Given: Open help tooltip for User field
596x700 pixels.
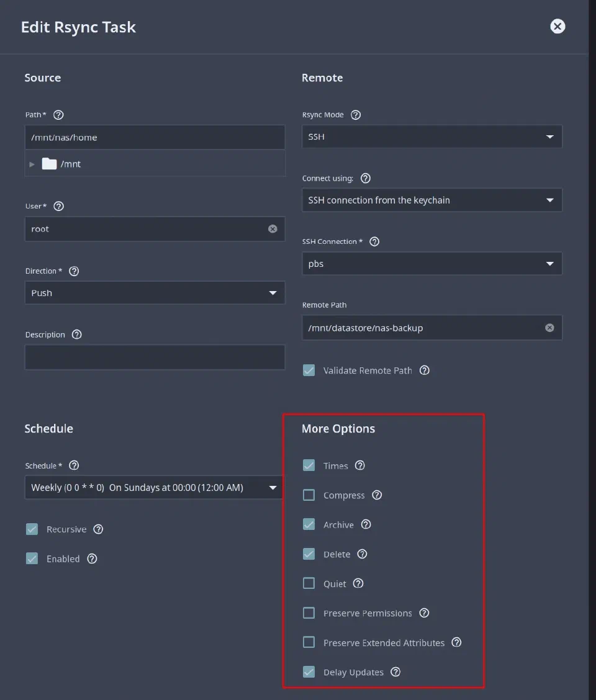Looking at the screenshot, I should click(x=58, y=206).
